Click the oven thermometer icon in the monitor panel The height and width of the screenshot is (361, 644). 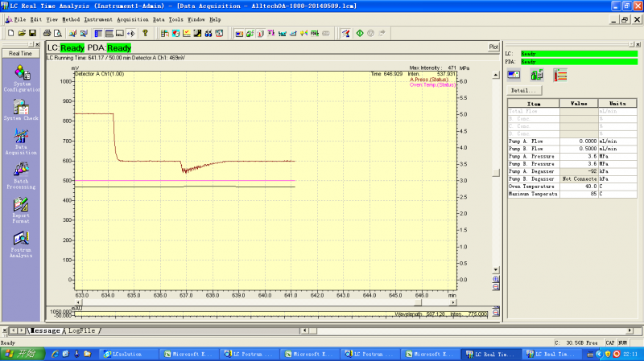pos(560,75)
